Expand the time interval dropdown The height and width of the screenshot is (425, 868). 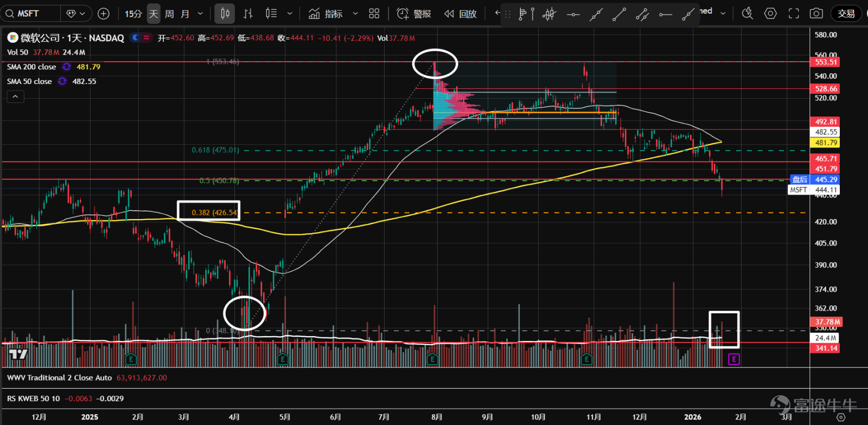tap(200, 14)
